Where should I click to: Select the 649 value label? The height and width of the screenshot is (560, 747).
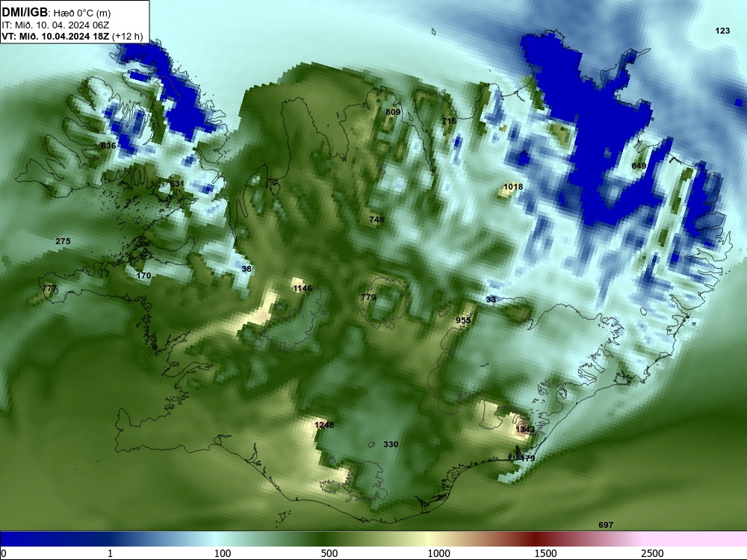[x=639, y=166]
